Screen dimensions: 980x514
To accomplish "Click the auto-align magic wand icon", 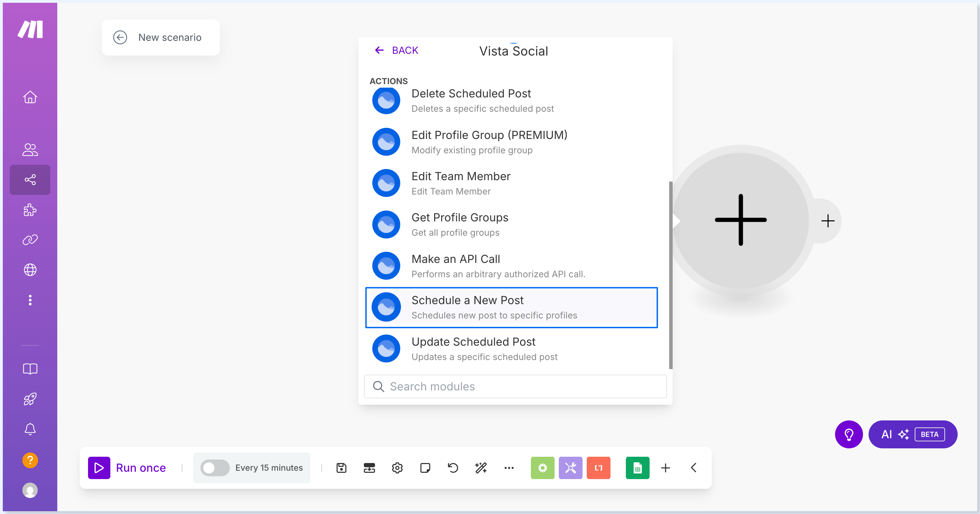I will (x=481, y=468).
